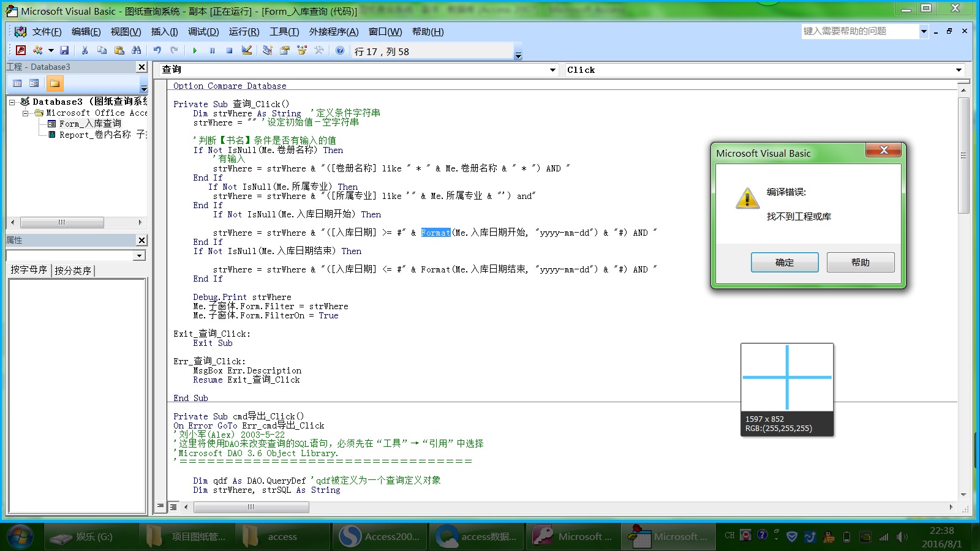The width and height of the screenshot is (980, 551).
Task: Open the 调试(D) menu
Action: point(203,32)
